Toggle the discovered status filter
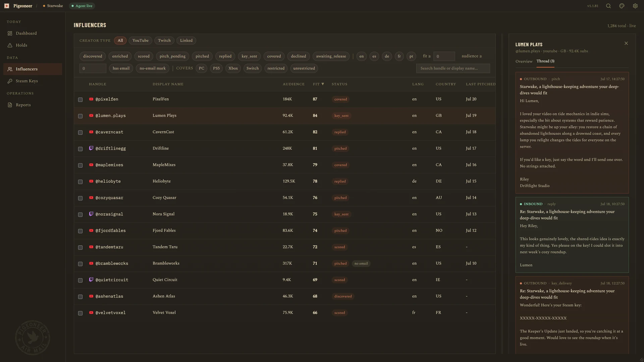This screenshot has width=644, height=362. (93, 56)
